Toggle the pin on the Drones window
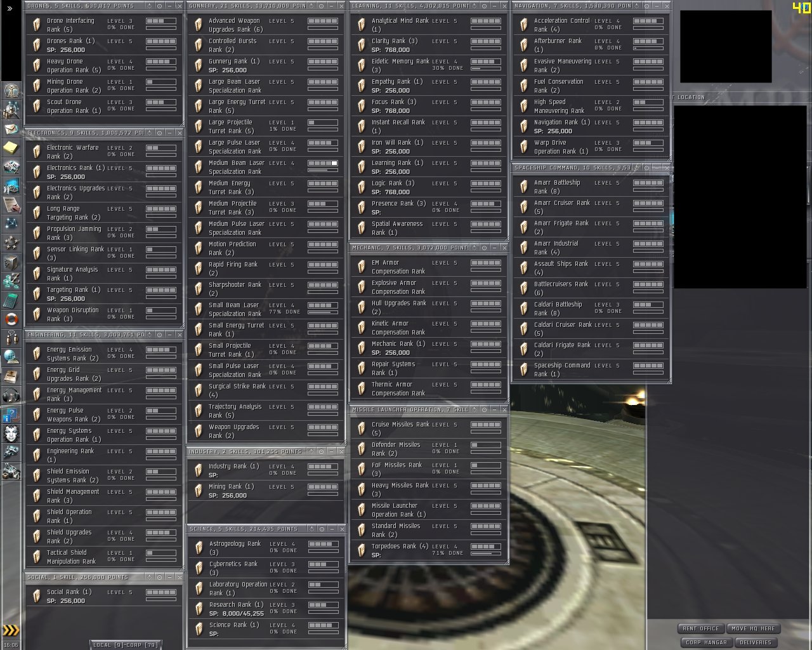The image size is (812, 650). [149, 6]
